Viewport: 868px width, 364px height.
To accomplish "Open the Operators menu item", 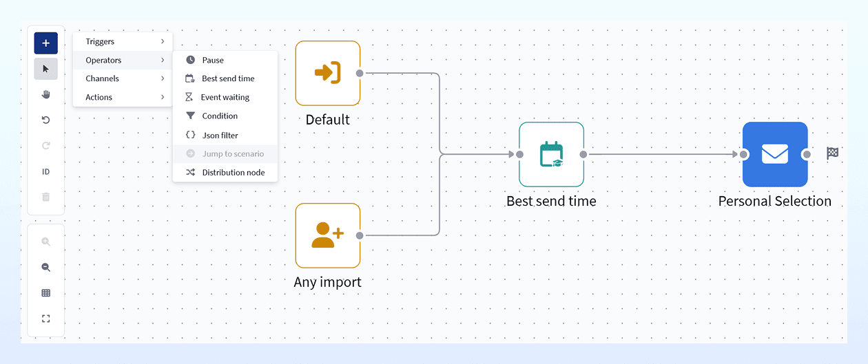I will pyautogui.click(x=123, y=60).
